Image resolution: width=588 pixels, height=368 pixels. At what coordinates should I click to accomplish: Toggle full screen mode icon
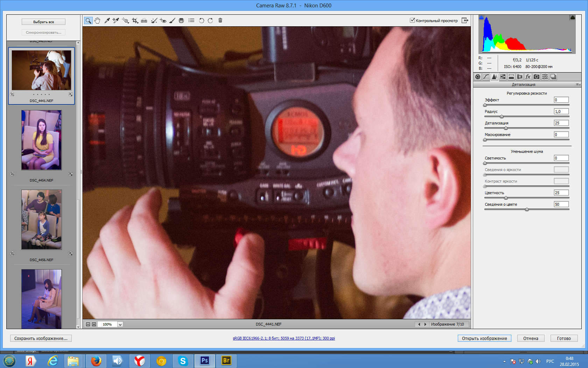pyautogui.click(x=465, y=20)
